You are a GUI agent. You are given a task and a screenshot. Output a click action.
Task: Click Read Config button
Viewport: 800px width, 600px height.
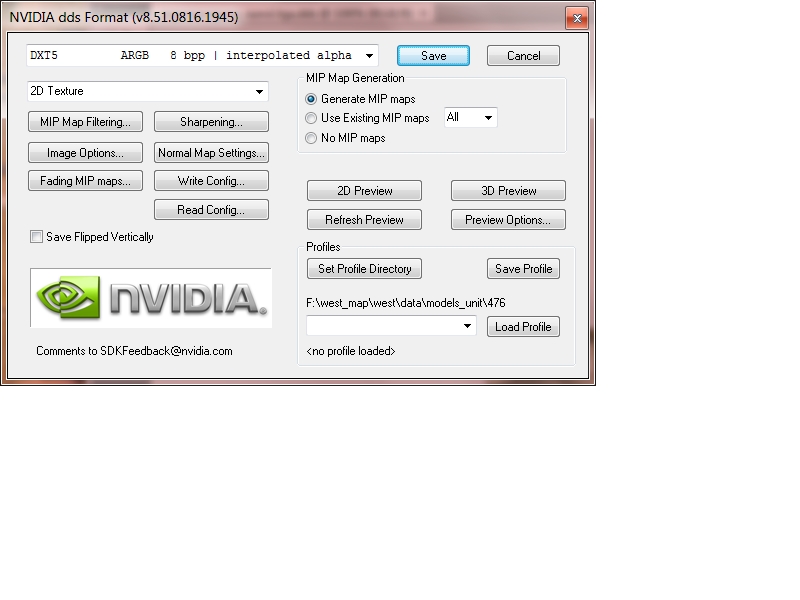point(211,210)
